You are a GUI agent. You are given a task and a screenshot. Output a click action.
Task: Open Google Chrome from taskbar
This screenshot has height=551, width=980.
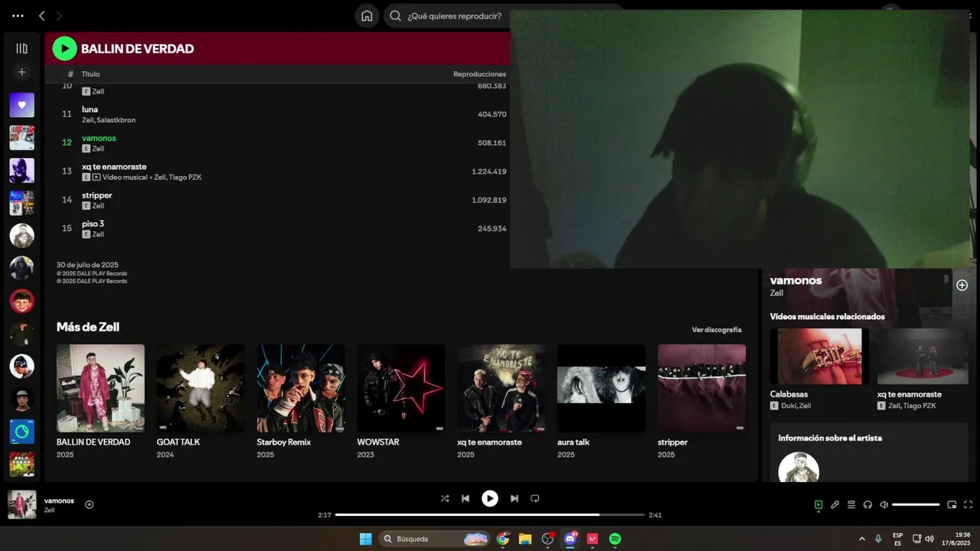tap(503, 539)
